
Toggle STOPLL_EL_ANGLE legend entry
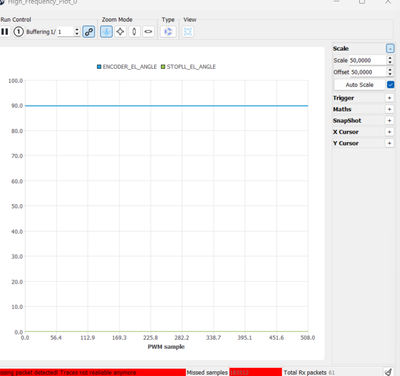click(188, 67)
